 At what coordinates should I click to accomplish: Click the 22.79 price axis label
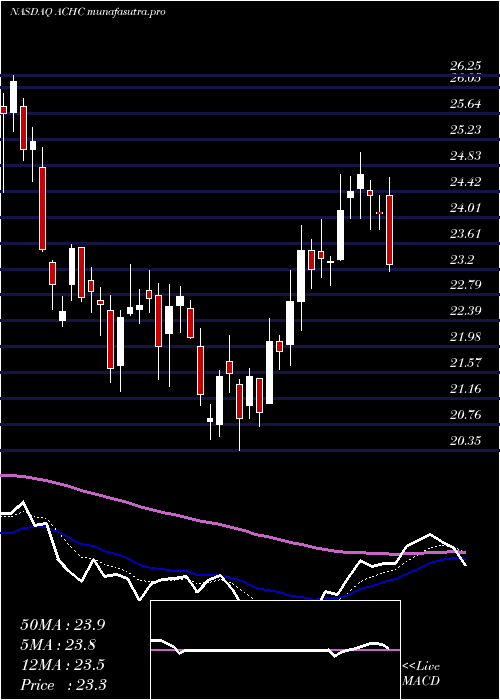(465, 284)
